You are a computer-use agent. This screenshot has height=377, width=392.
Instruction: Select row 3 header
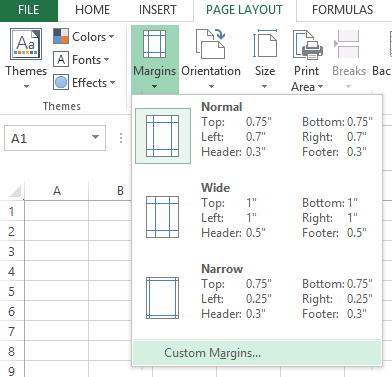click(12, 251)
